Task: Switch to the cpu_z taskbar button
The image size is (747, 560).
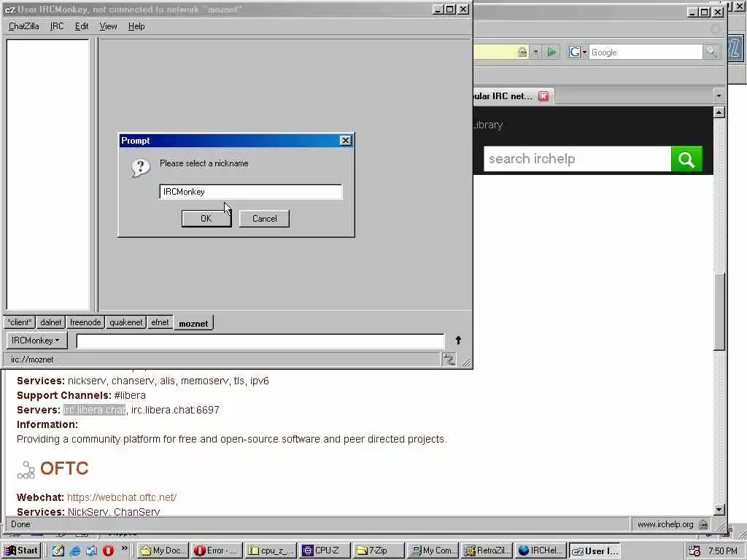Action: [271, 551]
